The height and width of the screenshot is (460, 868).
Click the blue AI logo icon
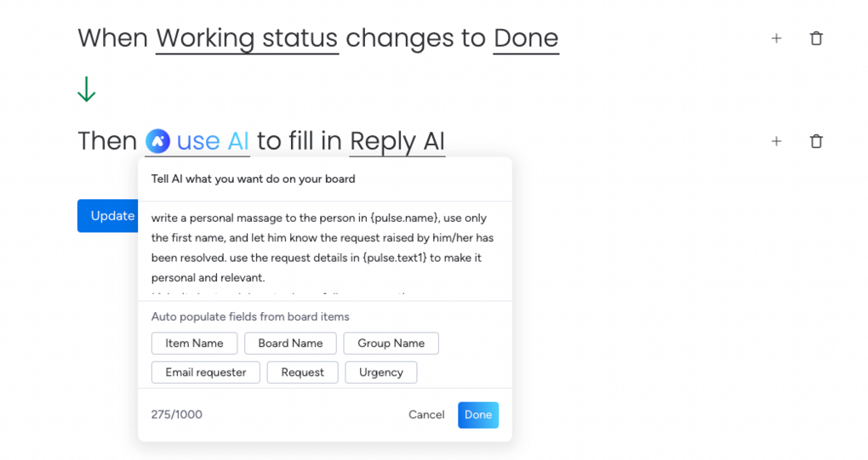click(157, 141)
